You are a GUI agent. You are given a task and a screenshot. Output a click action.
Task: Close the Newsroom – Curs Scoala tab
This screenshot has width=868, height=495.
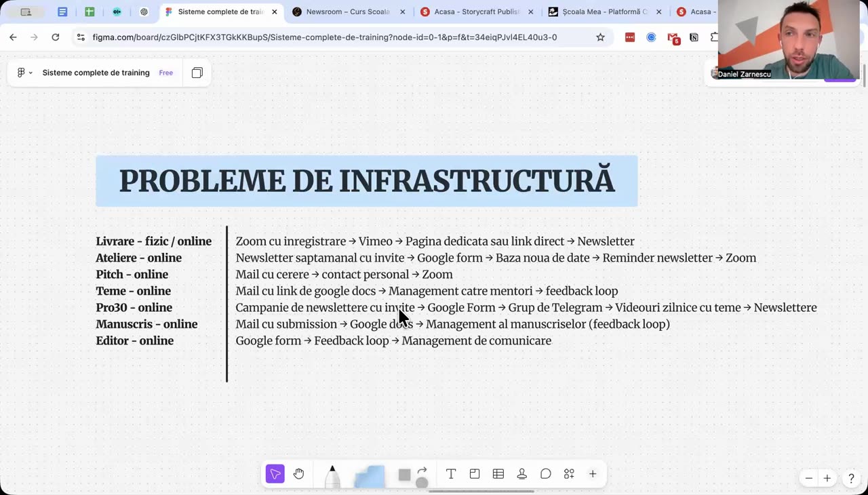click(402, 12)
